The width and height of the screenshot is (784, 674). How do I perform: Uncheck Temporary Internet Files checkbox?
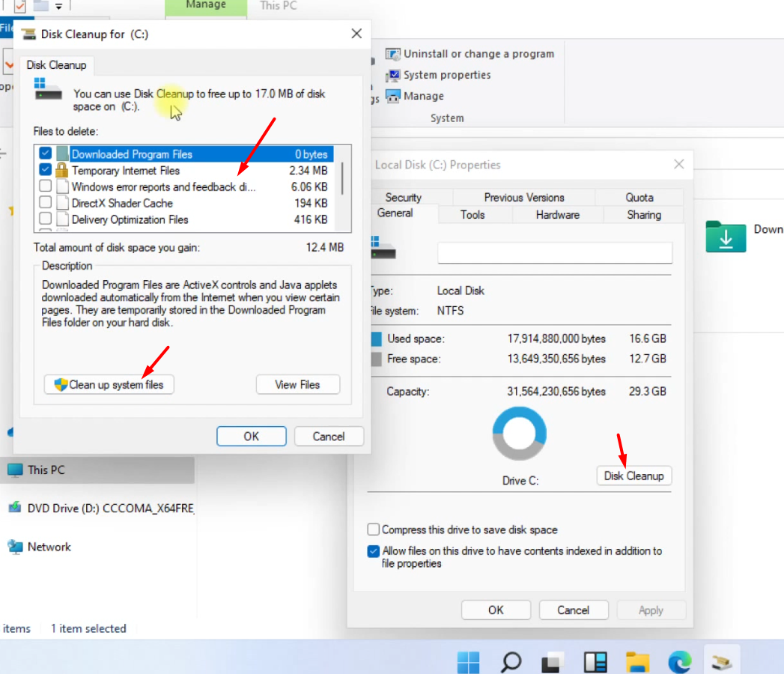[45, 169]
